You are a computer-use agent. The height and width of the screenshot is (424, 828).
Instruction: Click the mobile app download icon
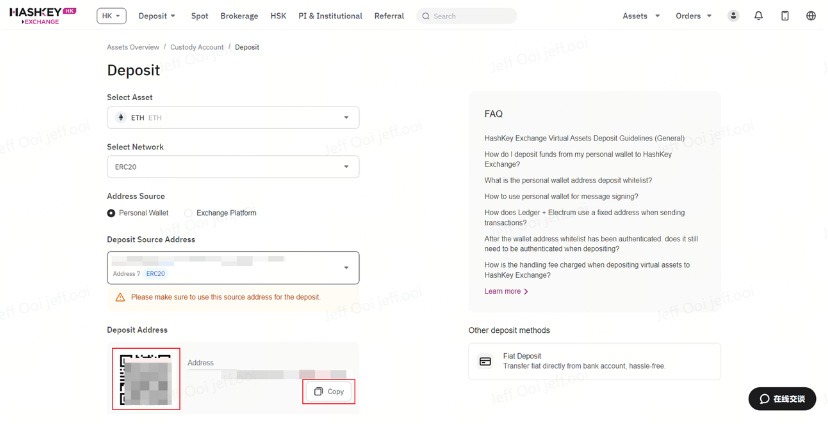(x=785, y=16)
